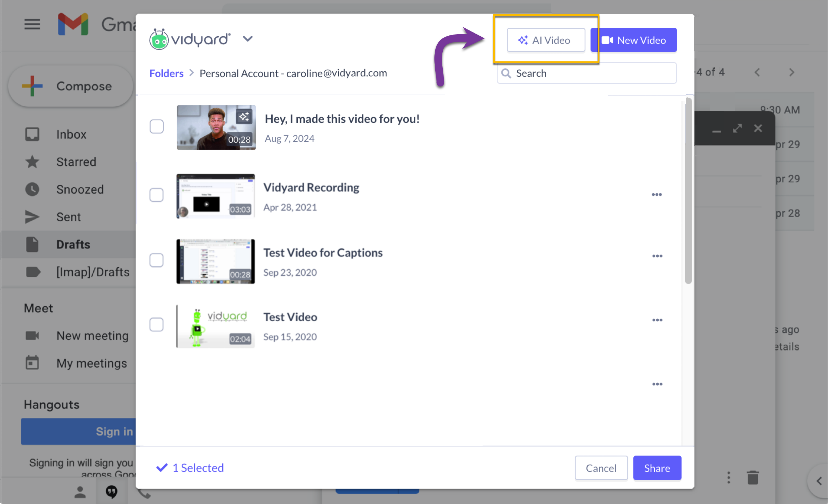Click the Compose icon
This screenshot has width=828, height=504.
click(x=31, y=86)
